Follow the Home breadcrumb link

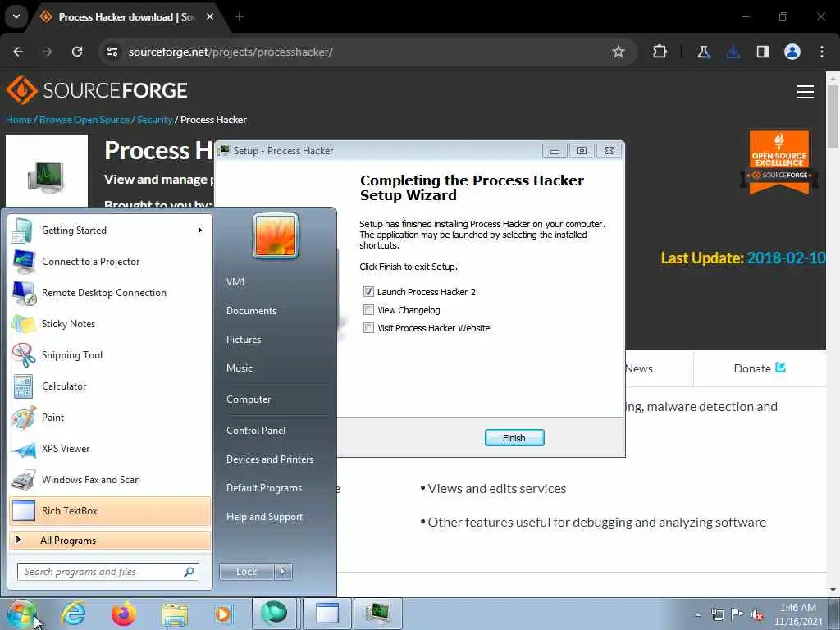point(19,120)
